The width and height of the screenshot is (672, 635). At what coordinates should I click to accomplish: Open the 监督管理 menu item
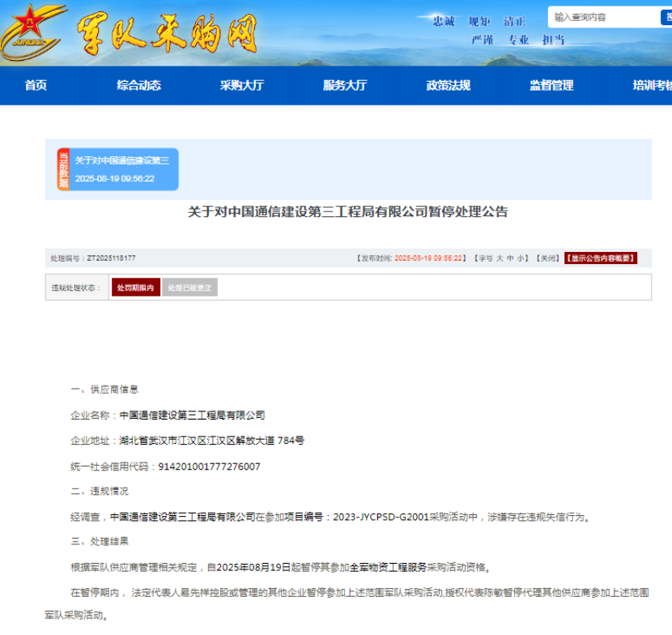(x=551, y=85)
